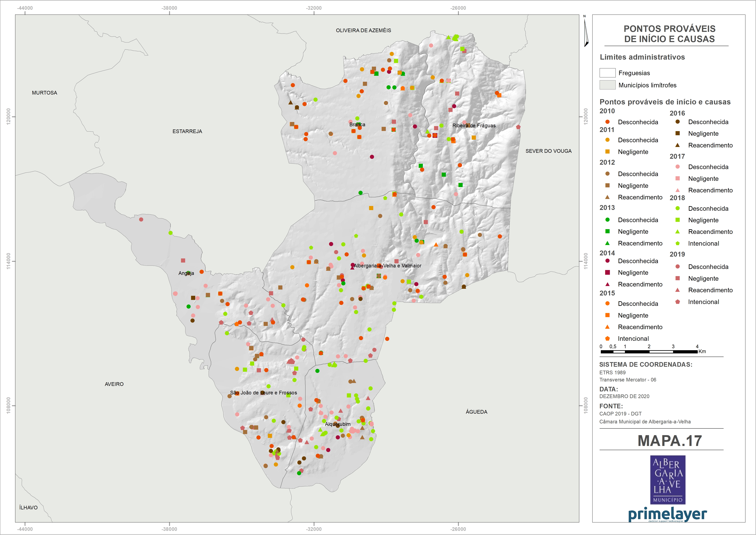Click the Ribeira de Fráguas parish label
Image resolution: width=756 pixels, height=535 pixels.
(x=474, y=125)
